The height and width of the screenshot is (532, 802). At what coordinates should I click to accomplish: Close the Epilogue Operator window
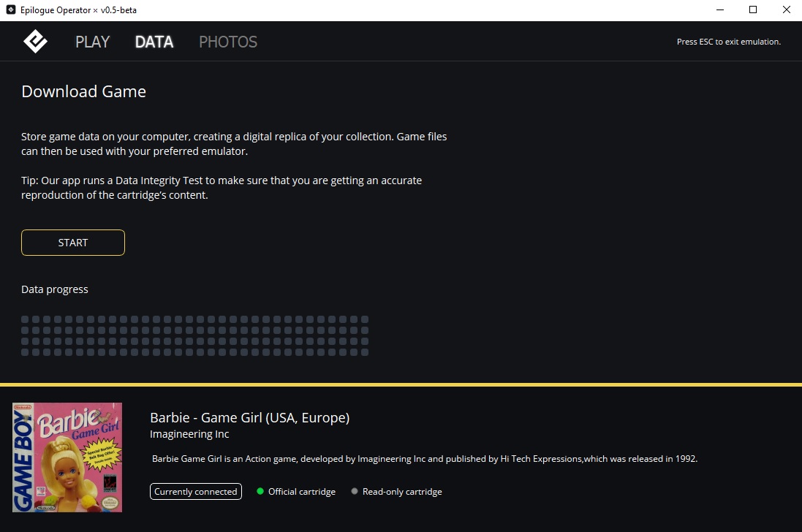point(785,10)
